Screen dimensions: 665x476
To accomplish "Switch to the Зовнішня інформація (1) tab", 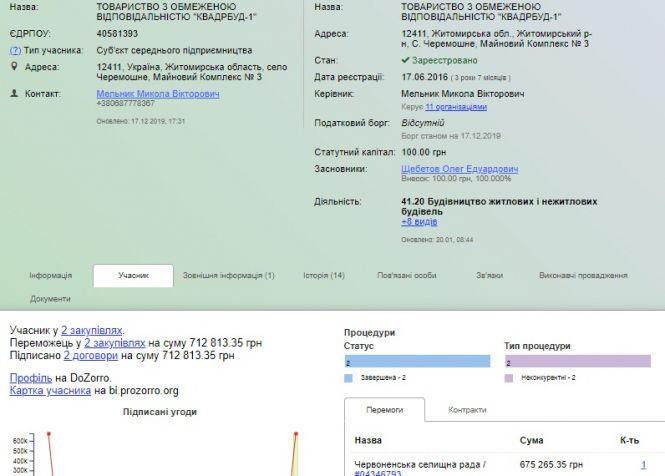I will (228, 275).
